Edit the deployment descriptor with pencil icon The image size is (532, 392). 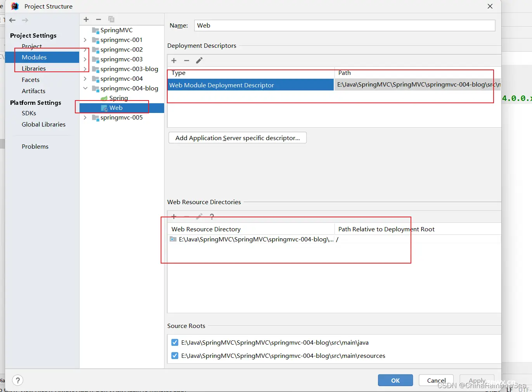click(x=199, y=61)
